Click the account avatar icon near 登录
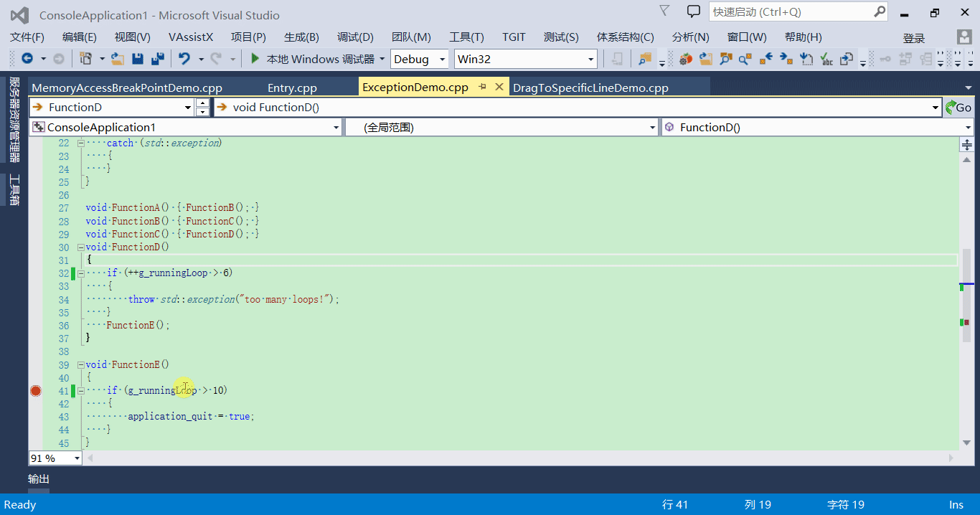 [x=964, y=37]
